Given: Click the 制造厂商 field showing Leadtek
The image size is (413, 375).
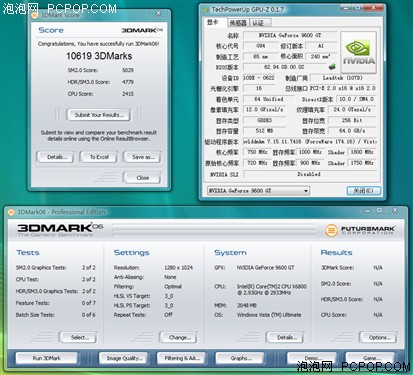Looking at the screenshot, I should click(x=343, y=78).
